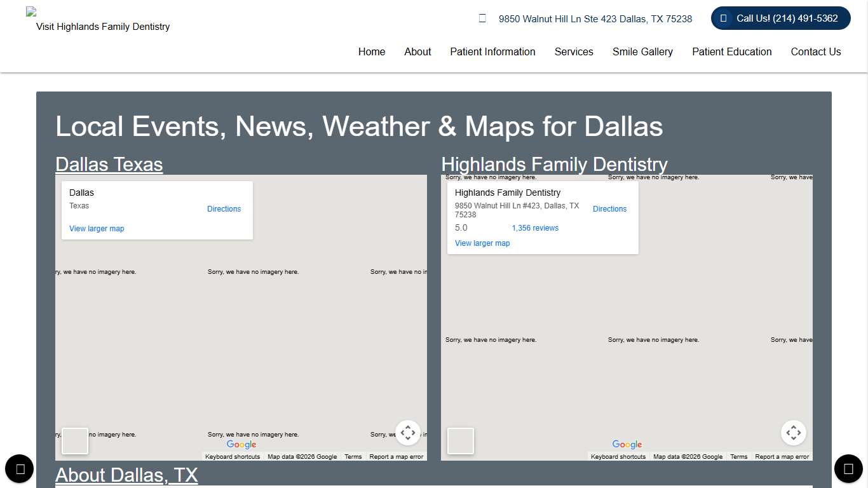
Task: Click the location pin icon beside the Walnut Hill address
Action: coord(482,18)
